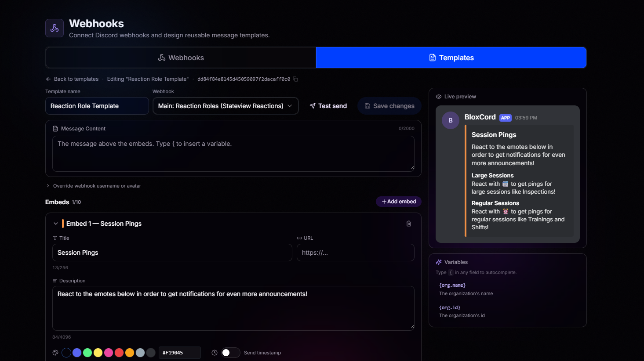Screen dimensions: 644x361
Task: Switch to the Webhooks tab
Action: pos(181,58)
